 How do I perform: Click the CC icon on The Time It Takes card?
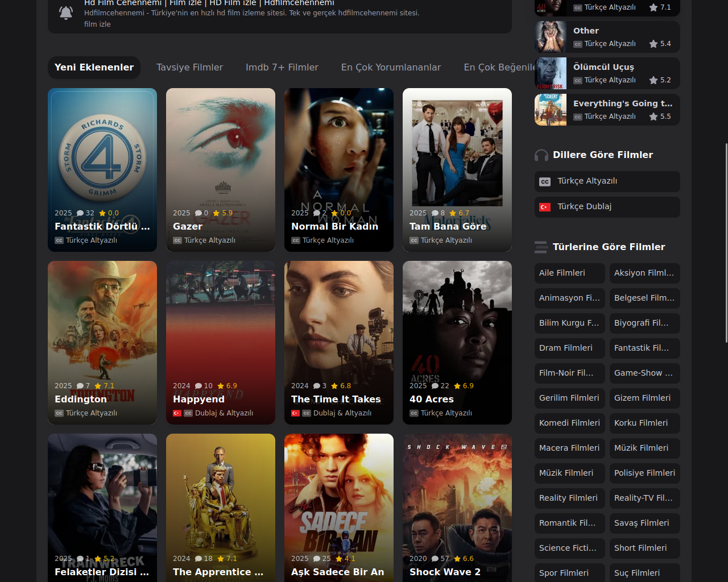[307, 413]
